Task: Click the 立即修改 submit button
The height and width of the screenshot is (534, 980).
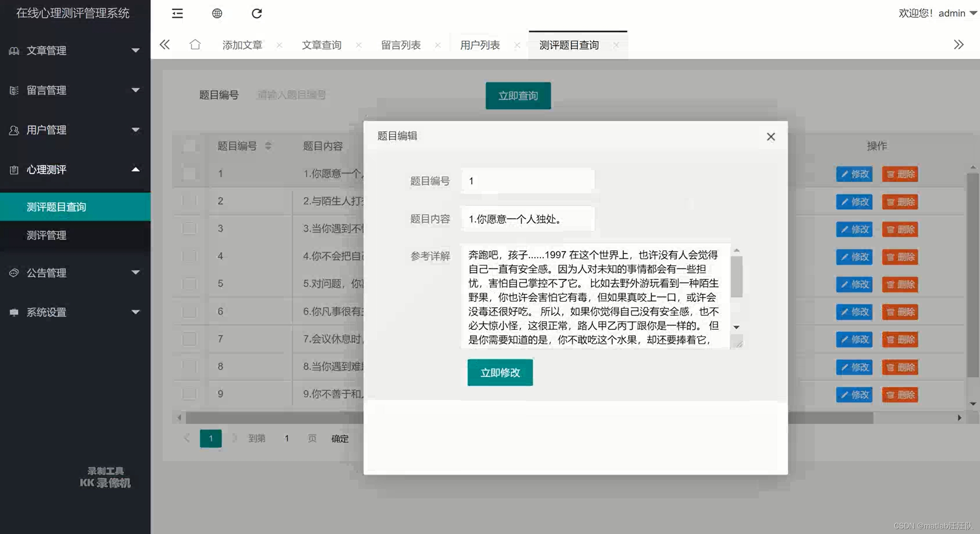Action: point(500,372)
